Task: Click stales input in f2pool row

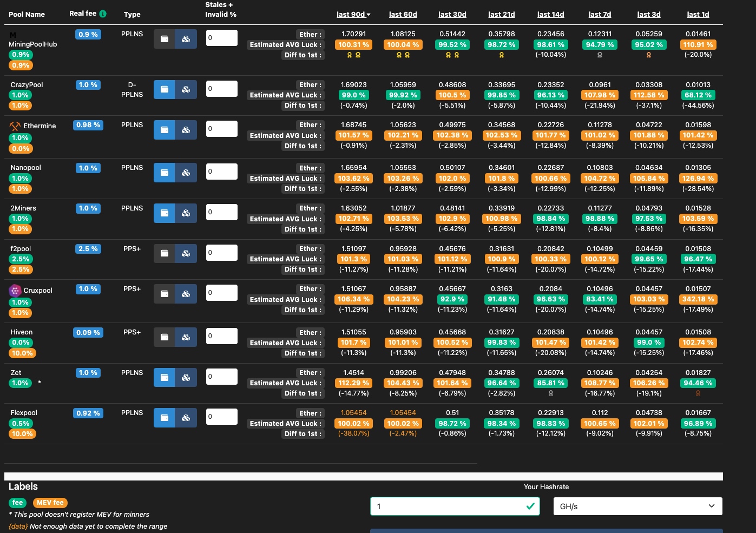Action: pyautogui.click(x=221, y=253)
